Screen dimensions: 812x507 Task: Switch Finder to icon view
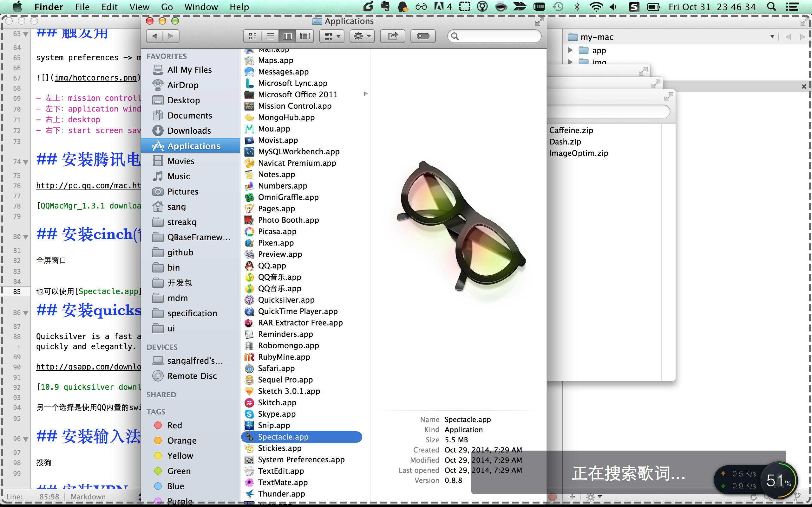pyautogui.click(x=253, y=36)
